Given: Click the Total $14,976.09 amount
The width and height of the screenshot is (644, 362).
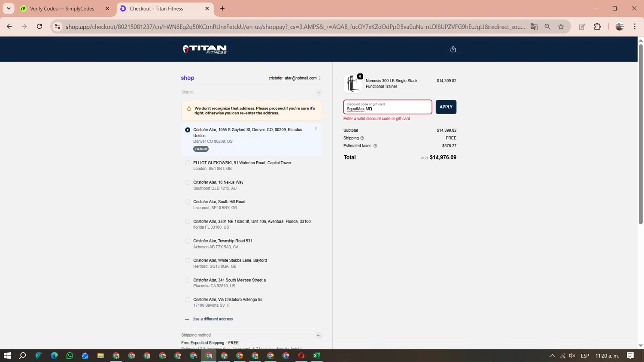Looking at the screenshot, I should click(443, 157).
